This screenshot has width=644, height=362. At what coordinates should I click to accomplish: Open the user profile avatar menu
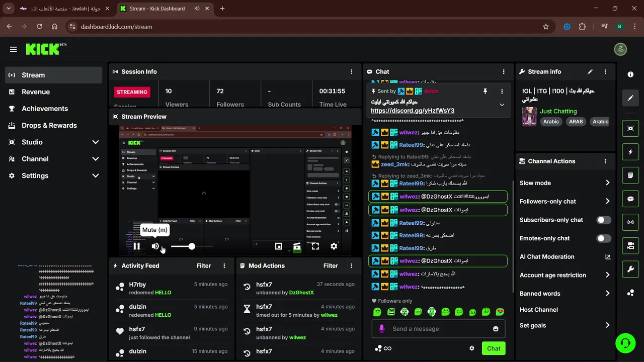[620, 49]
